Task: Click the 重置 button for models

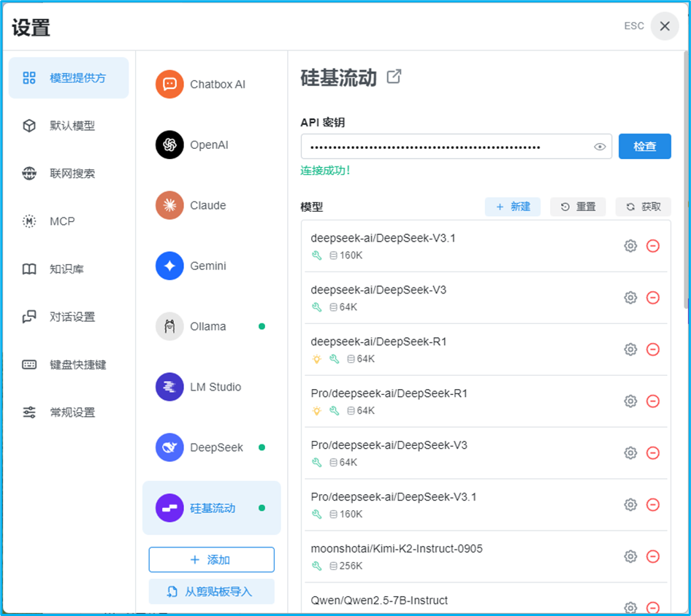Action: [578, 207]
